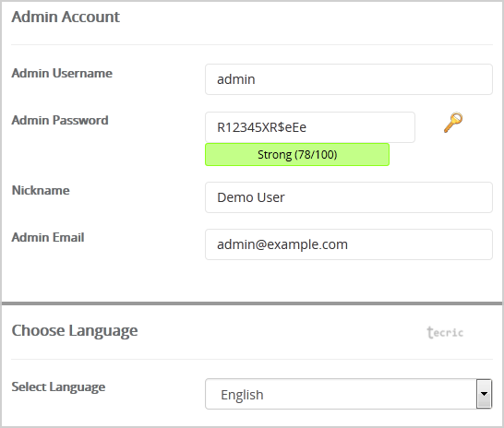Click the Nickname label

click(41, 190)
